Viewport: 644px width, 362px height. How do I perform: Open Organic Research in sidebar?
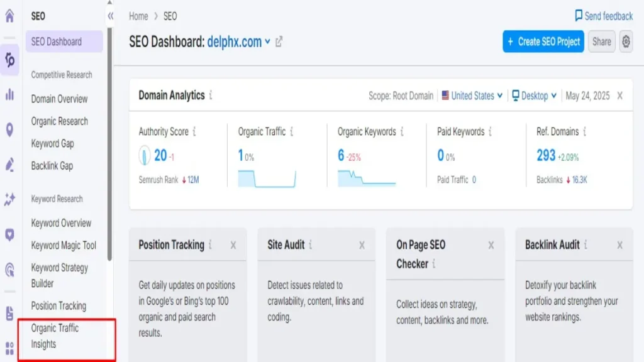coord(59,121)
